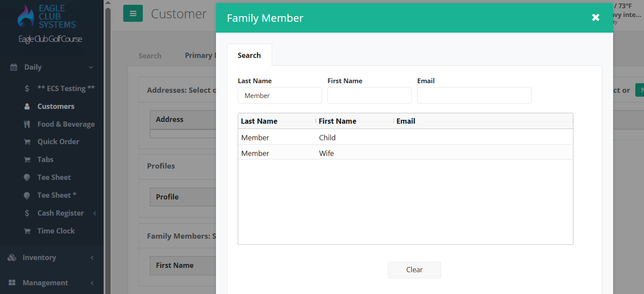Toggle the hamburger menu button

pyautogui.click(x=133, y=14)
